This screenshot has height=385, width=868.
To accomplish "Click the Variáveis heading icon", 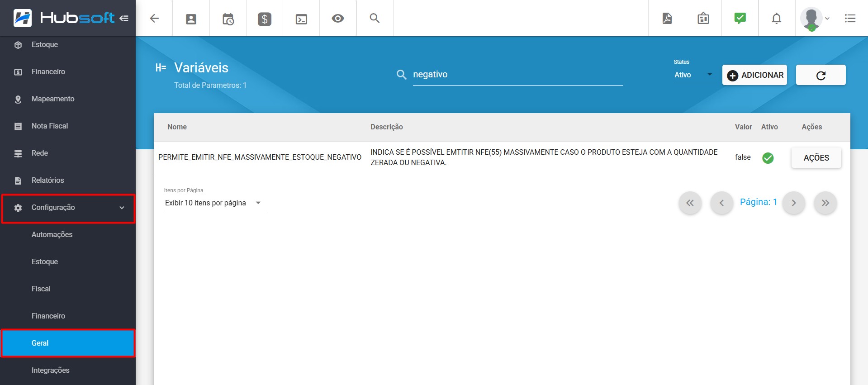I will (161, 68).
